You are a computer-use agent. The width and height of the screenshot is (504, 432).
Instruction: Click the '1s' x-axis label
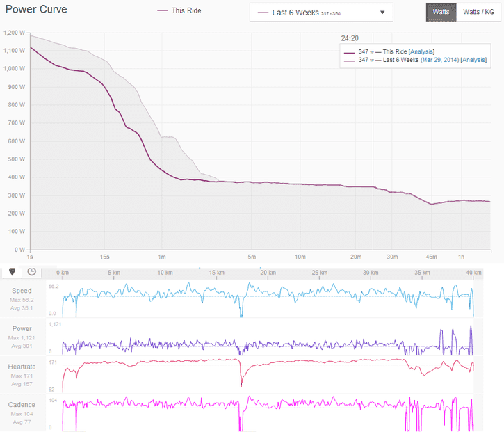point(30,257)
